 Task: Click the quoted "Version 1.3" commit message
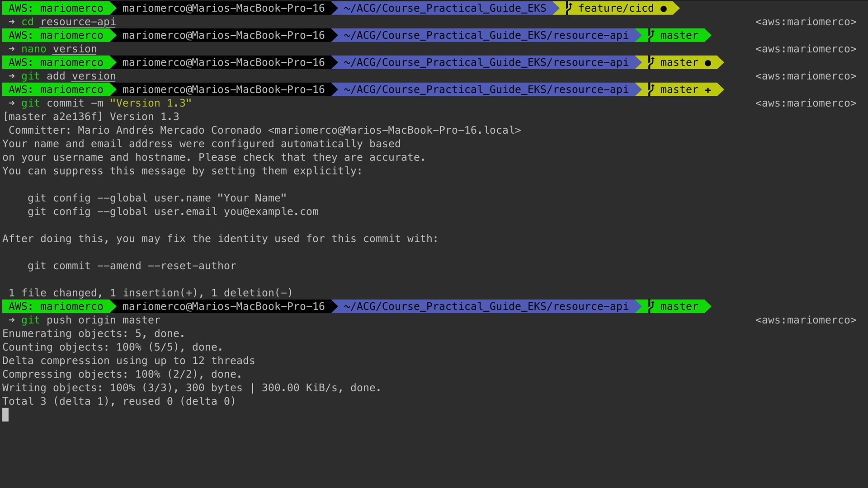tap(151, 103)
